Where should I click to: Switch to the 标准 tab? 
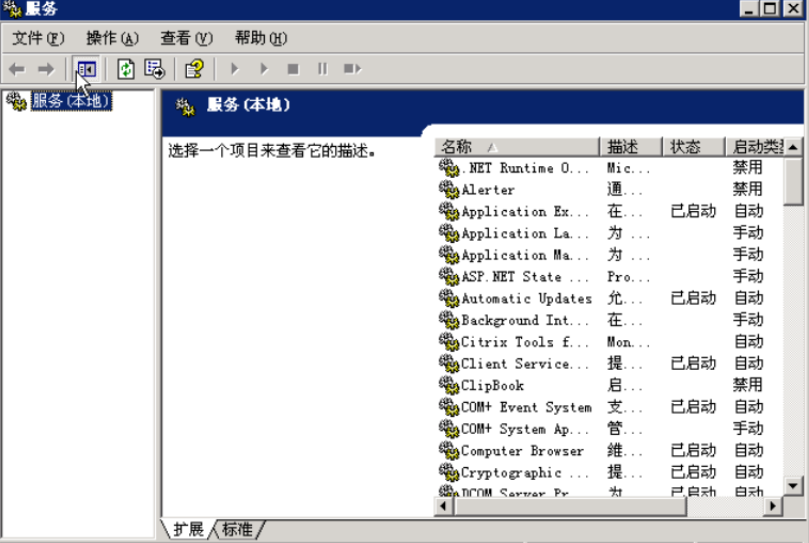[x=237, y=529]
